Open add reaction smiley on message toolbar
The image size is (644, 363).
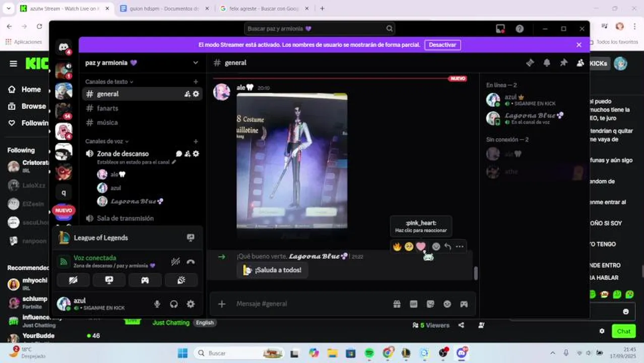pyautogui.click(x=436, y=247)
